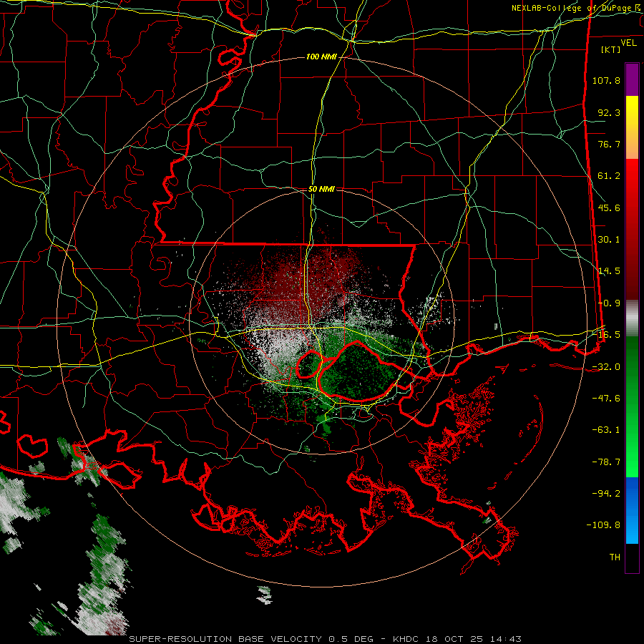
Task: Select the -32.0 legend value
Action: pyautogui.click(x=606, y=367)
